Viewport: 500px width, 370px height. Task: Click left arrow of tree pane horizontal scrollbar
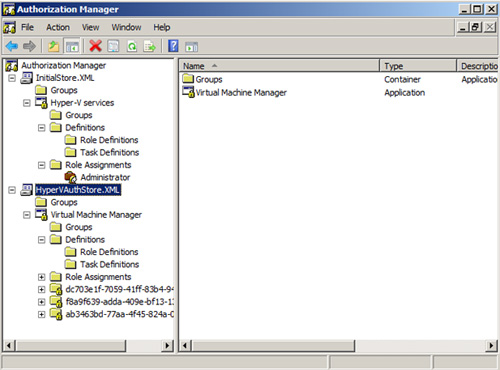tap(9, 346)
